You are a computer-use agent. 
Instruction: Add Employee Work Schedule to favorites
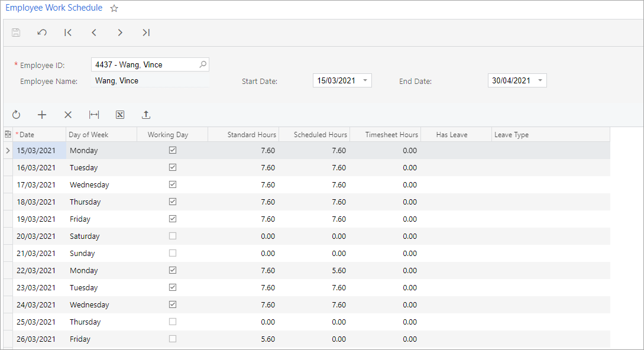(115, 8)
